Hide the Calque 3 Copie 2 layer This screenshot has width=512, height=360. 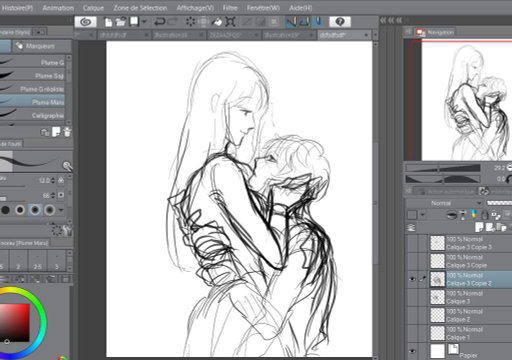412,279
